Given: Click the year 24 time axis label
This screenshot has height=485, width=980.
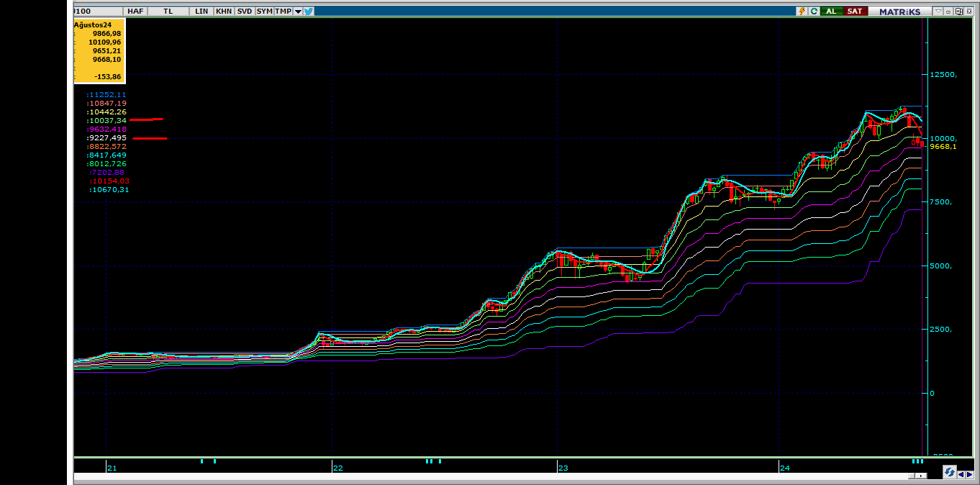Looking at the screenshot, I should (x=785, y=468).
